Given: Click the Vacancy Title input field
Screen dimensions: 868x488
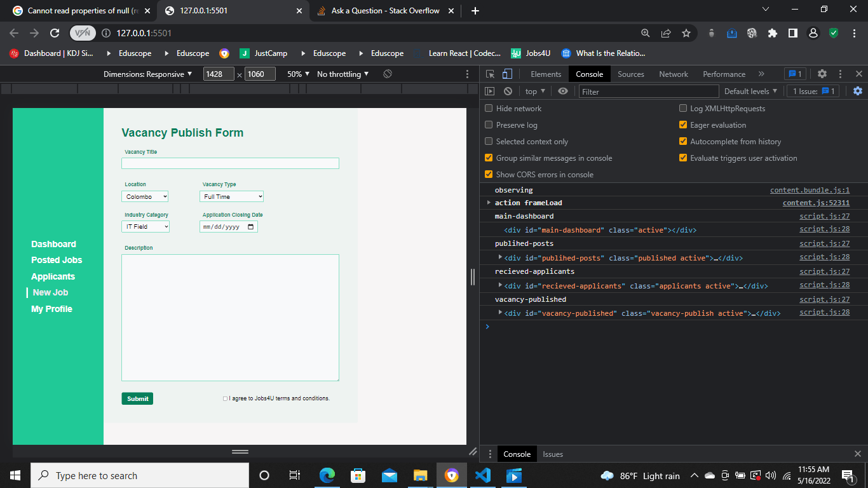Looking at the screenshot, I should click(x=230, y=163).
